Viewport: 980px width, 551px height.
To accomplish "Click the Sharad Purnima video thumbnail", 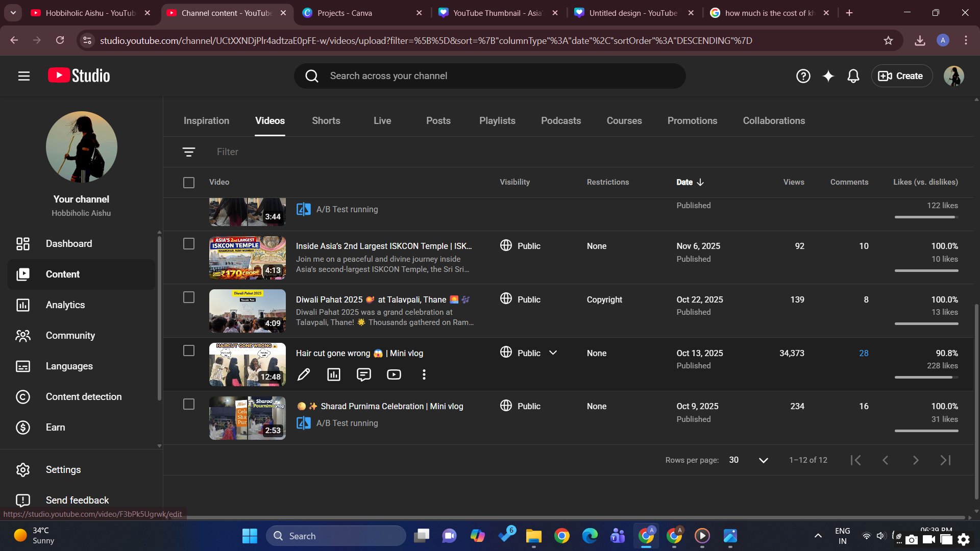I will [x=247, y=418].
